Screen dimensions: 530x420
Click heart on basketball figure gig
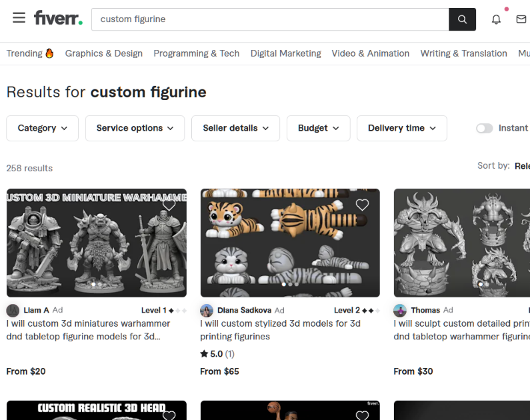coord(362,415)
